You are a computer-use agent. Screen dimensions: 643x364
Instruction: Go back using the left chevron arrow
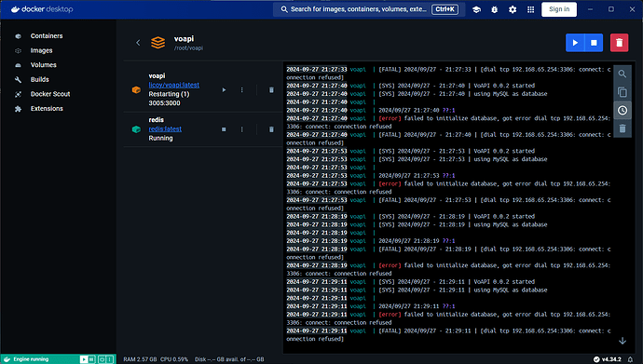point(138,43)
